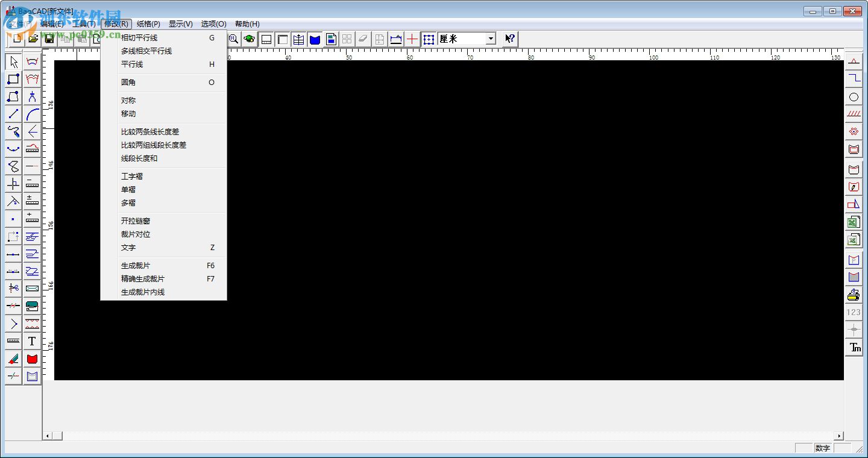Open the 编辑(E) menu
868x458 pixels.
point(52,24)
